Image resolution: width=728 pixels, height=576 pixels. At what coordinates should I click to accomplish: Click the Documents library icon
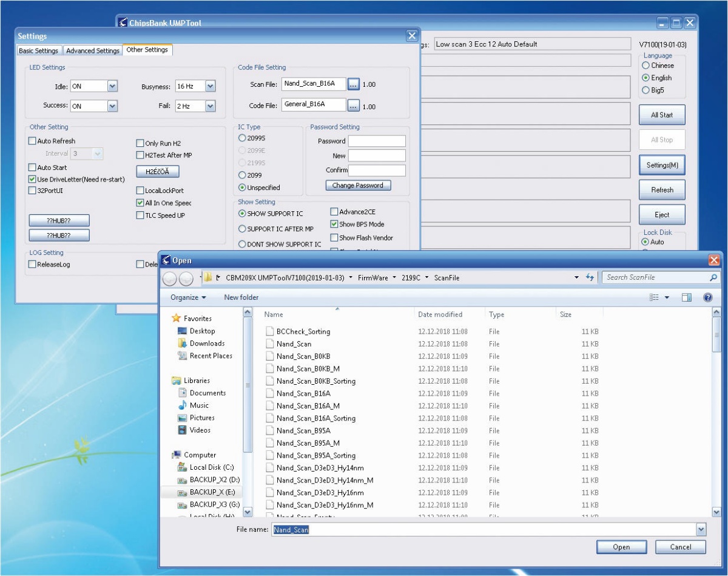(182, 393)
